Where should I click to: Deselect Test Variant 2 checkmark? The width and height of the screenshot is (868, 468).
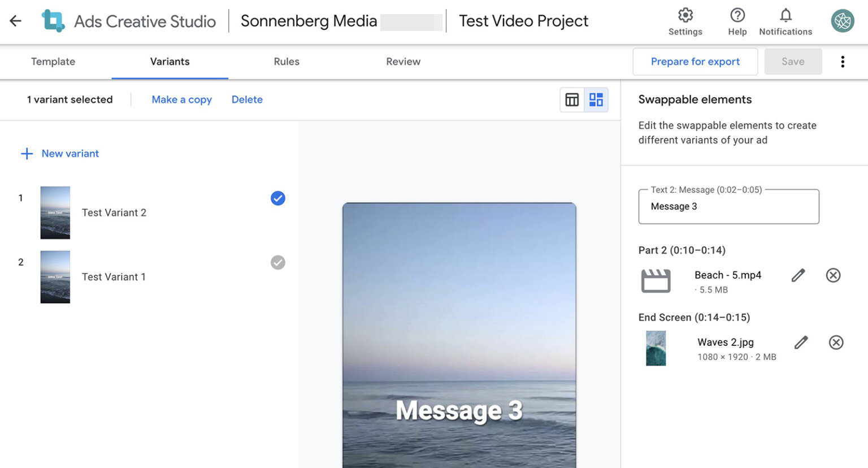277,198
